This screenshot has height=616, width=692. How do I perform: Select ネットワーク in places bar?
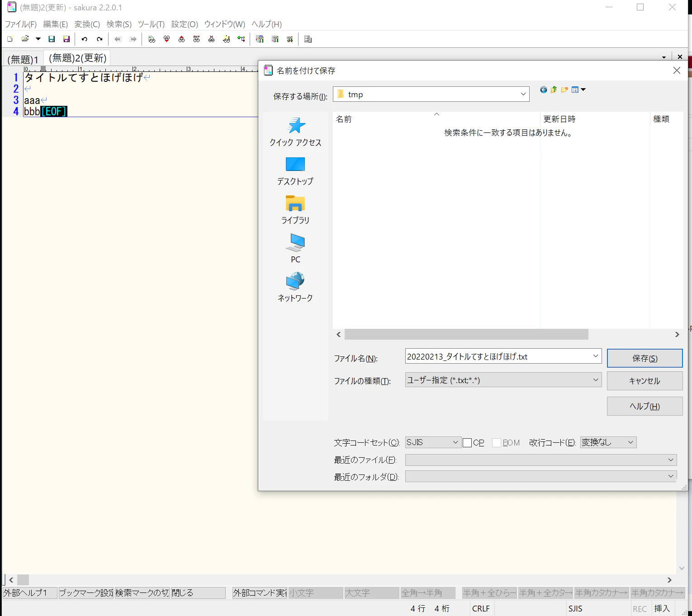coord(295,288)
